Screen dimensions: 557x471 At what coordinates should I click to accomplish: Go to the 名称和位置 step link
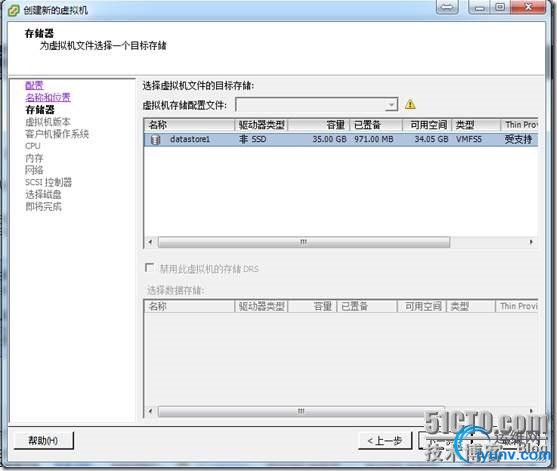point(48,97)
